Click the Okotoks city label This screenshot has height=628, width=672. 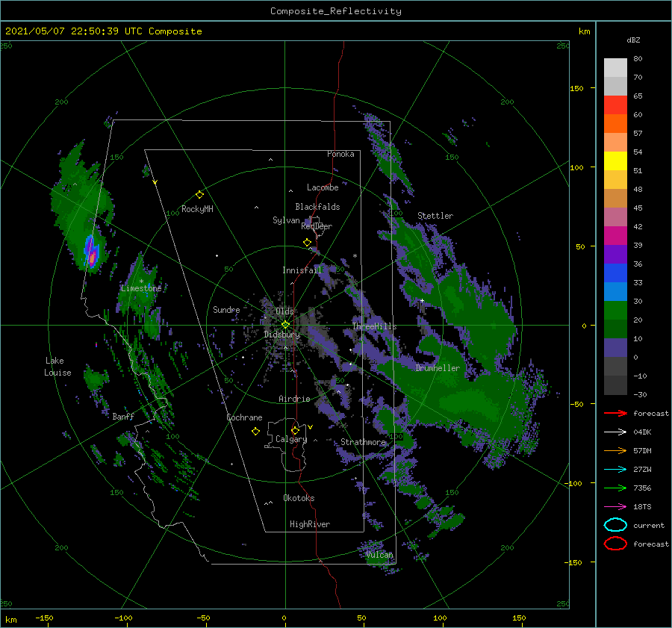click(299, 498)
